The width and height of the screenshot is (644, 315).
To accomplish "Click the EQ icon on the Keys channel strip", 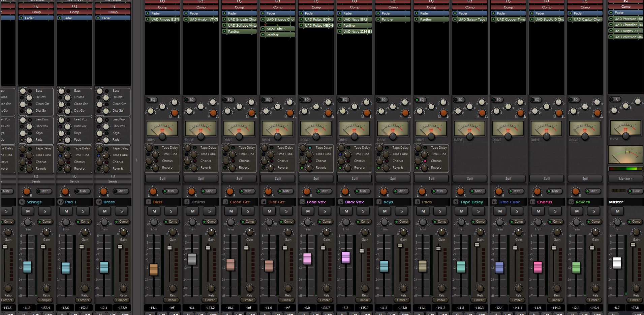I will (x=382, y=100).
